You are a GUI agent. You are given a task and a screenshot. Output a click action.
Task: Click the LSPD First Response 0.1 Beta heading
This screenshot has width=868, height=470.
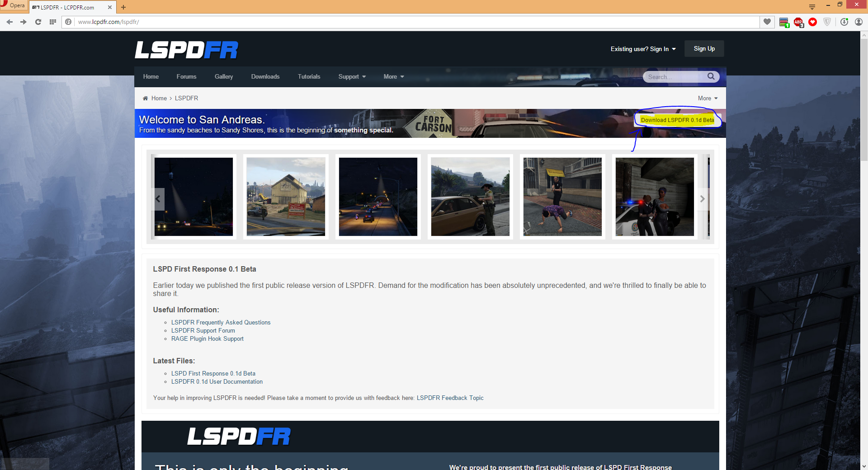204,269
